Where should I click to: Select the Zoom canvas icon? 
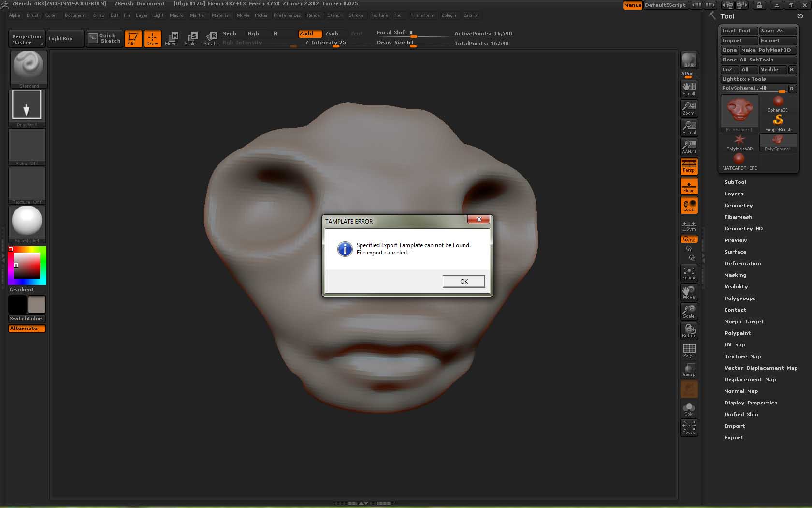coord(689,108)
